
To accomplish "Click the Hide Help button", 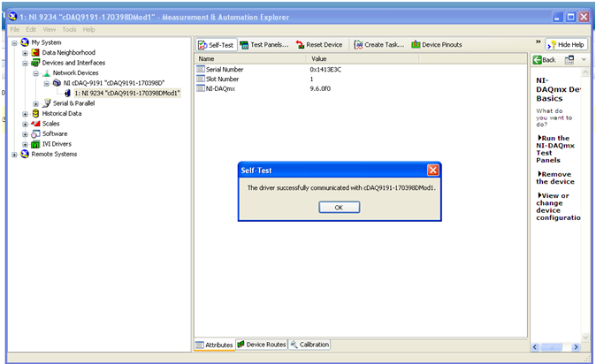I will (566, 45).
